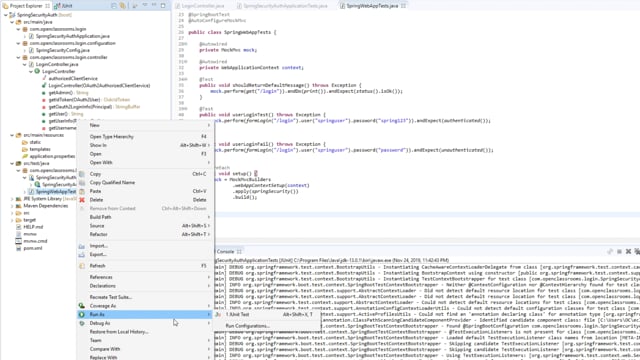
Task: Collapse the src/main/resources folder
Action: click(12, 135)
